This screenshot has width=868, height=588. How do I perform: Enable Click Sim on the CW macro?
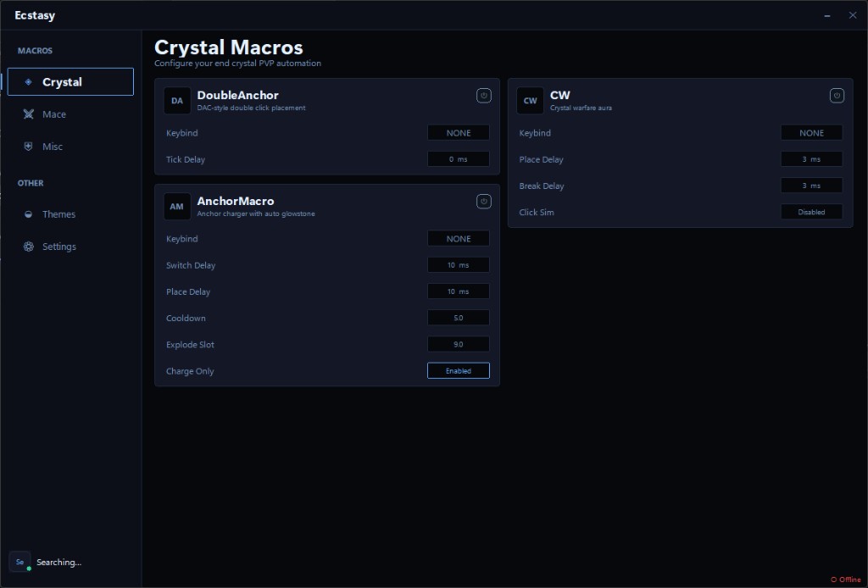[x=811, y=212]
